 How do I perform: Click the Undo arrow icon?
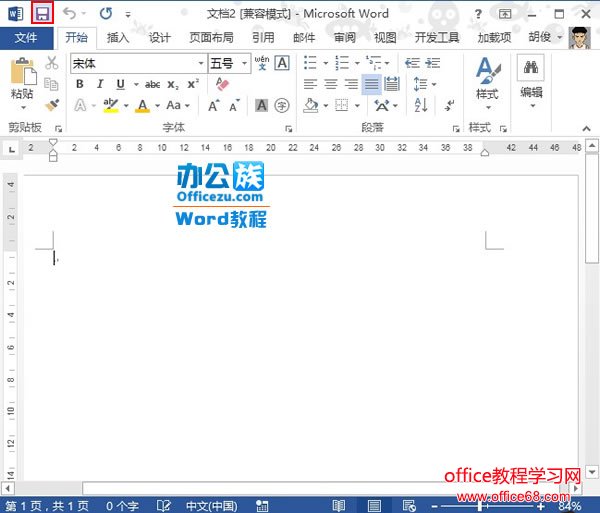pos(70,14)
